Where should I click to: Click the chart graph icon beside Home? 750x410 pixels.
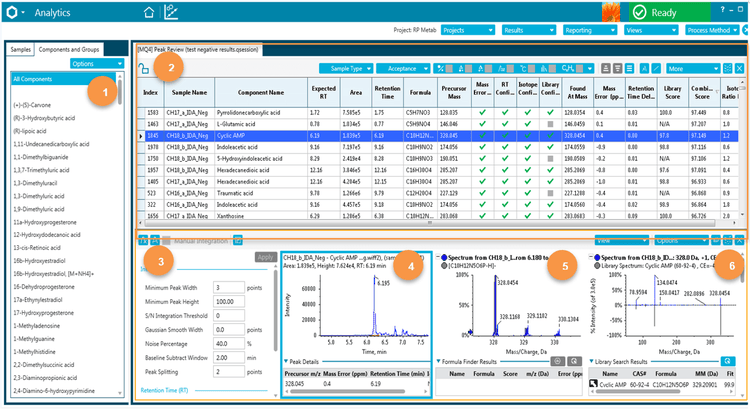coord(172,13)
